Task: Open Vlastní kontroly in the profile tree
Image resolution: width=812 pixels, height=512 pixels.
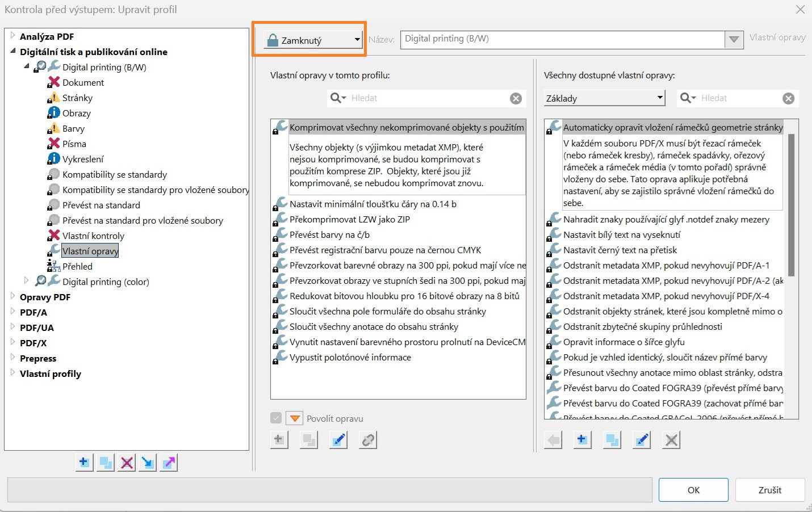Action: click(93, 236)
